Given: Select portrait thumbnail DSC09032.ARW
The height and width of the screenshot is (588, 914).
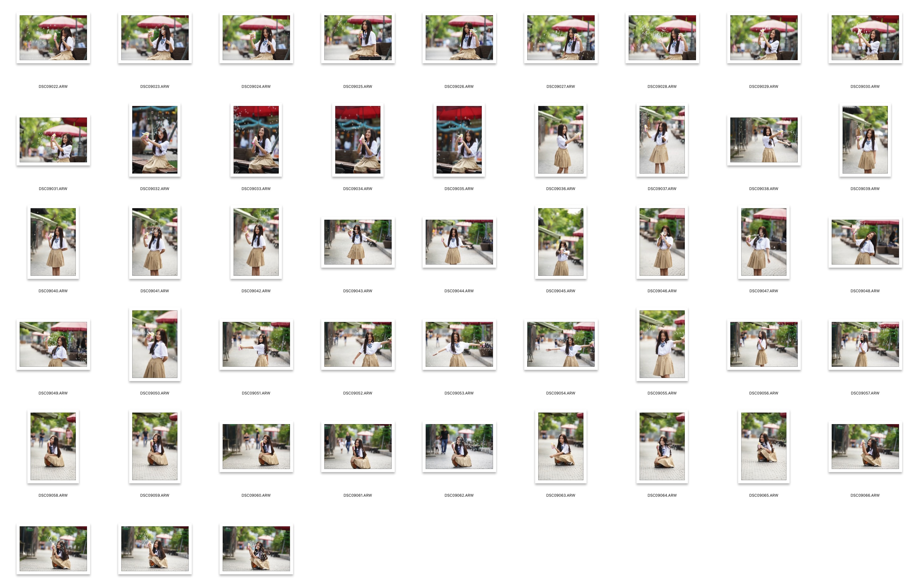Looking at the screenshot, I should point(154,140).
